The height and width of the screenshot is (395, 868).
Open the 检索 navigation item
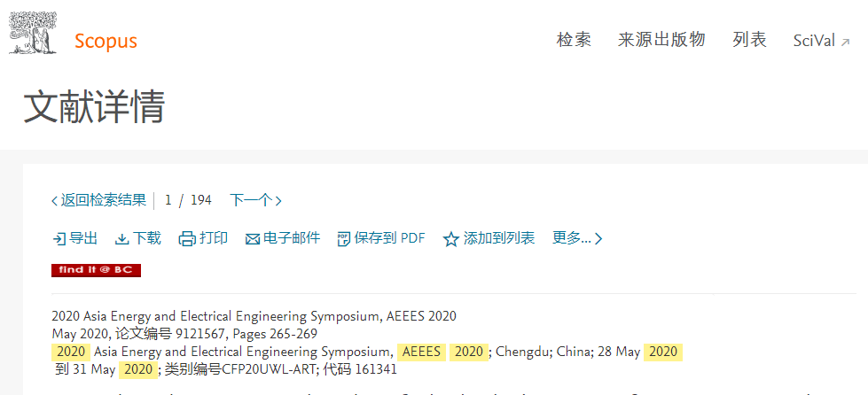[574, 40]
